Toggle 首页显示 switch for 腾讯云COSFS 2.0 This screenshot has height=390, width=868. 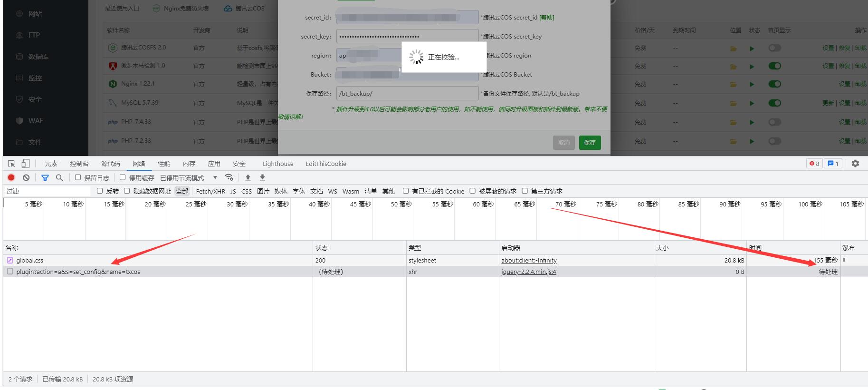tap(775, 48)
